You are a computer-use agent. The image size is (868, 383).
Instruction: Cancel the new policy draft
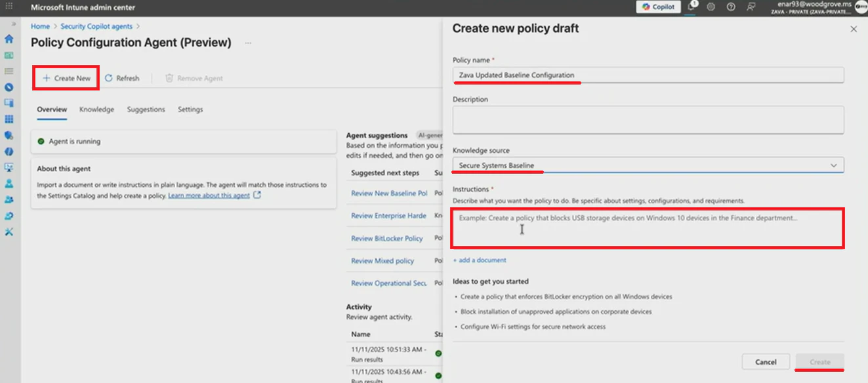(766, 361)
